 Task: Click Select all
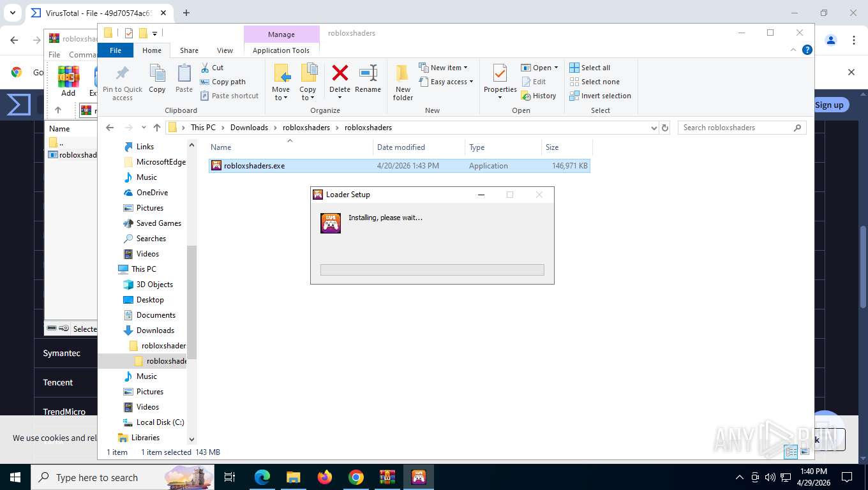pos(590,68)
